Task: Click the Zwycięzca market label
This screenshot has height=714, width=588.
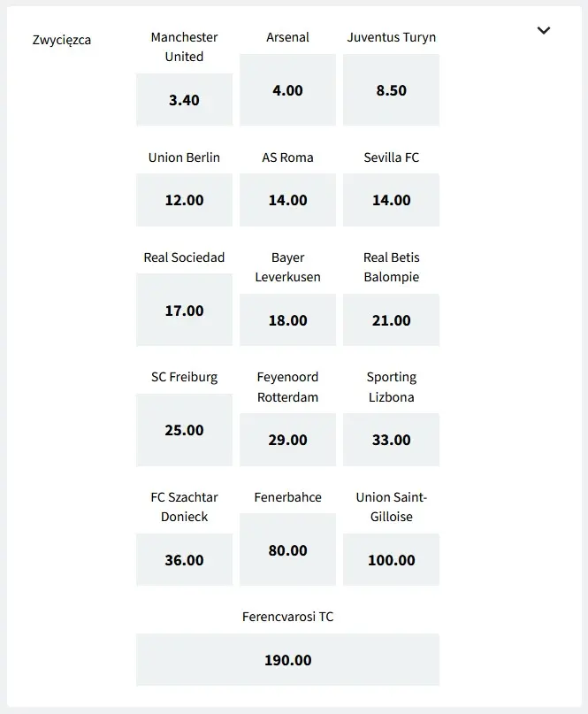Action: 62,40
